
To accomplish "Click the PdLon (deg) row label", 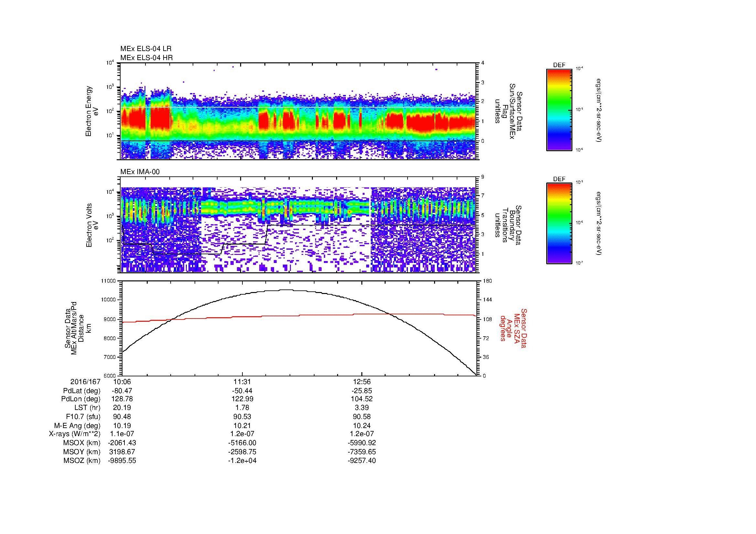I will (81, 399).
